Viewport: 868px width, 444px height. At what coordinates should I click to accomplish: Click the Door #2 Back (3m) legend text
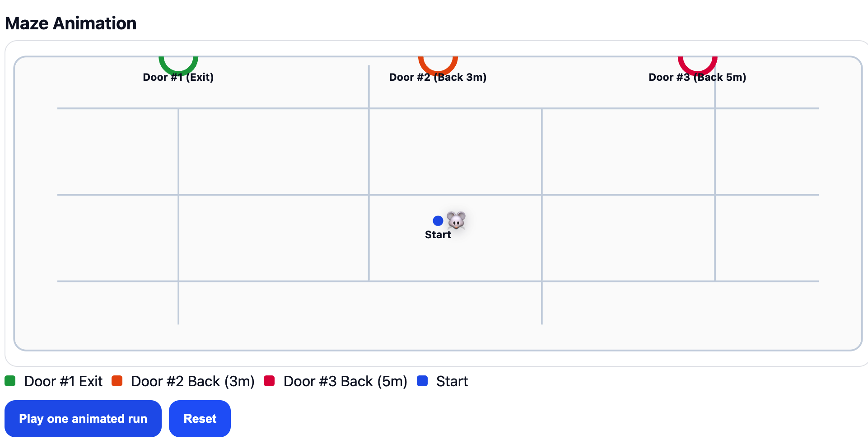pyautogui.click(x=193, y=381)
